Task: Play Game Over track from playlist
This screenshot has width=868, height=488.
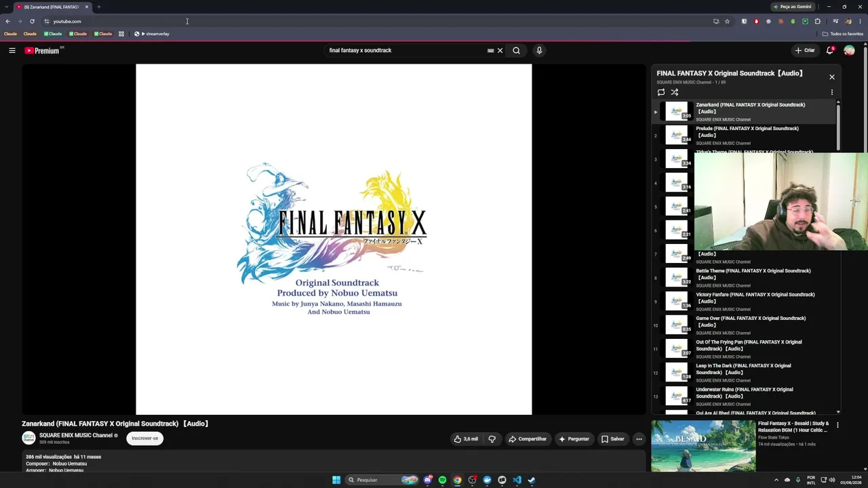Action: point(744,325)
